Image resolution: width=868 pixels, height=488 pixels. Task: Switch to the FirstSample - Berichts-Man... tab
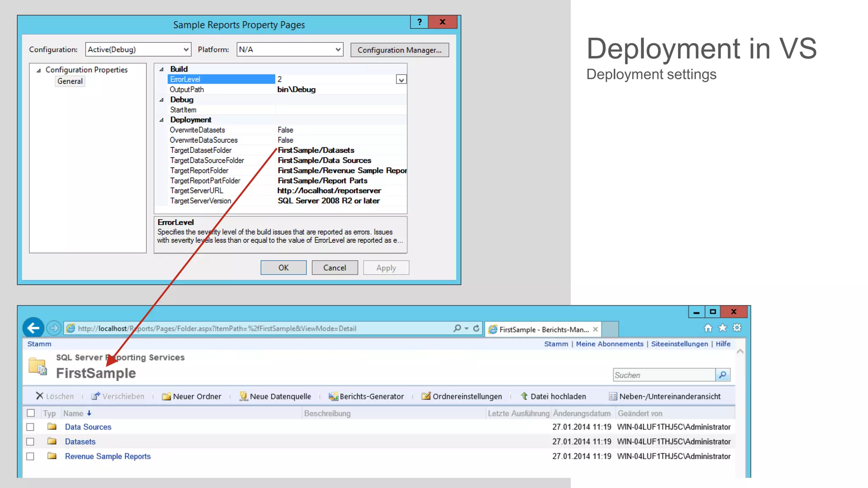click(x=543, y=329)
